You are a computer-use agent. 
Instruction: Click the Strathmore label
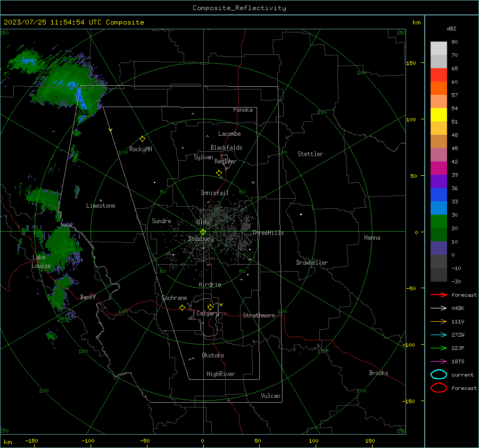point(259,315)
